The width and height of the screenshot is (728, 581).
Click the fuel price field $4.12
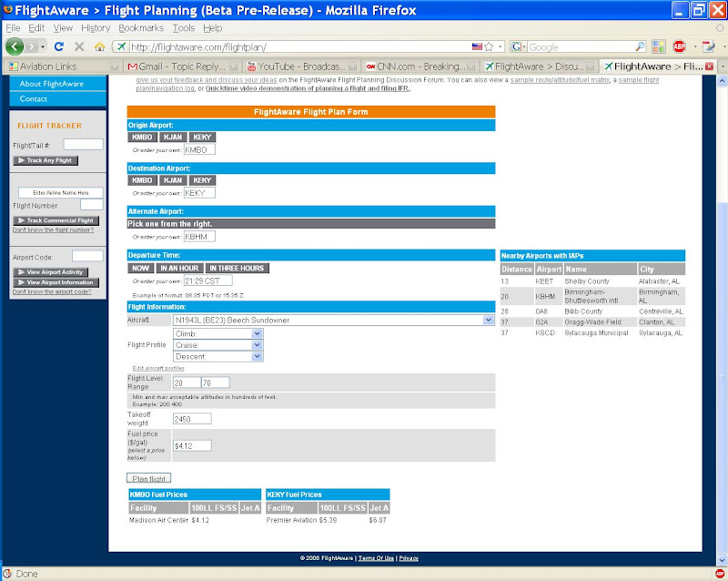click(192, 445)
